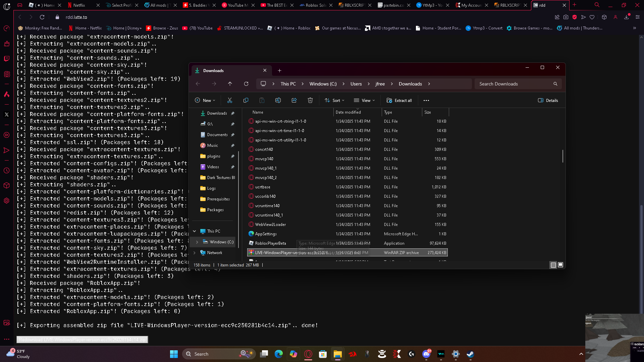Viewport: 644px width, 362px height.
Task: Expand the Network tree node
Action: (x=195, y=253)
